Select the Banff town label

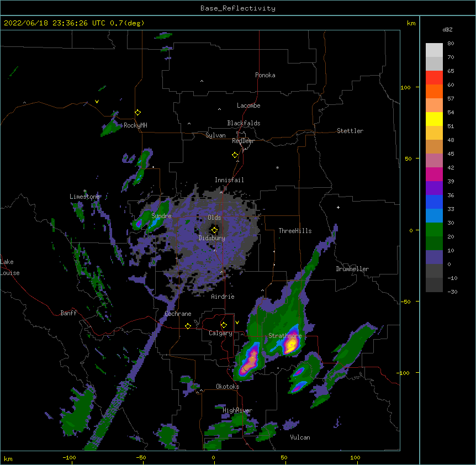(x=68, y=313)
